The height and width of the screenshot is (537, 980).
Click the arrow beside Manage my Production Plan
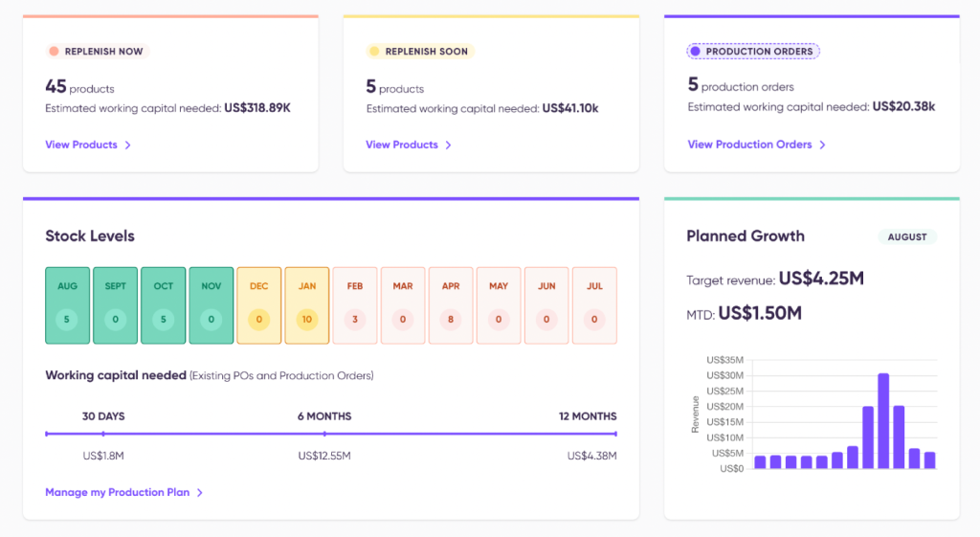200,493
